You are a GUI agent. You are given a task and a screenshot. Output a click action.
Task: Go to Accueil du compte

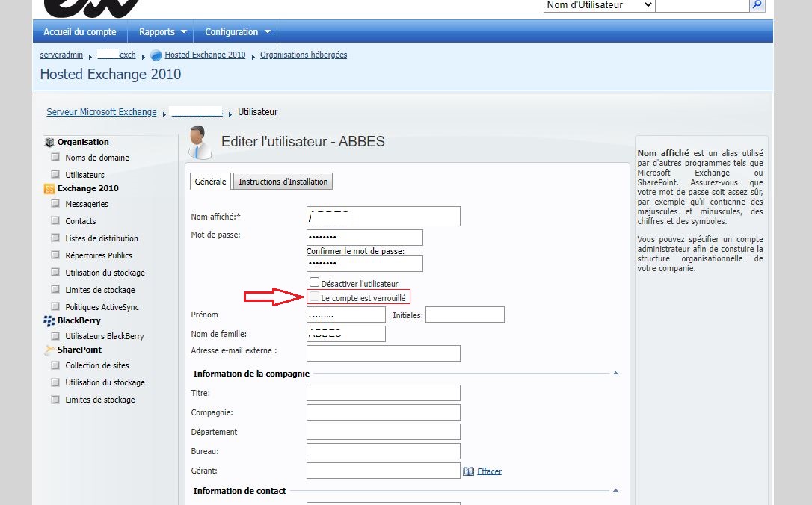point(80,31)
